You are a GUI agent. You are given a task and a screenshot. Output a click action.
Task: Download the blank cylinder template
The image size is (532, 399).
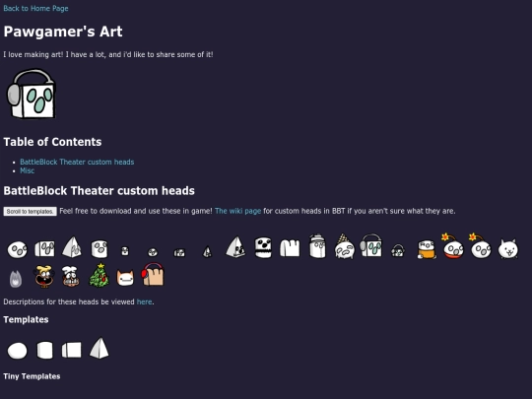[x=44, y=350]
